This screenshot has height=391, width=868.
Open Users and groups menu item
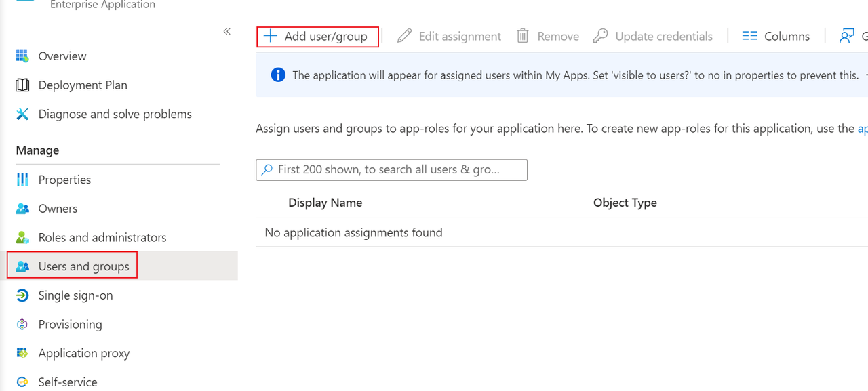83,266
